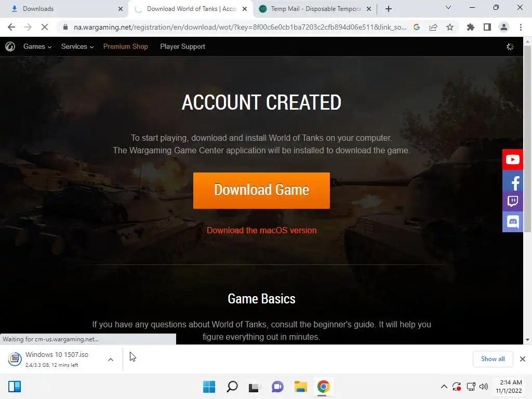Open download options chevron for the ISO
This screenshot has width=532, height=399.
(111, 360)
